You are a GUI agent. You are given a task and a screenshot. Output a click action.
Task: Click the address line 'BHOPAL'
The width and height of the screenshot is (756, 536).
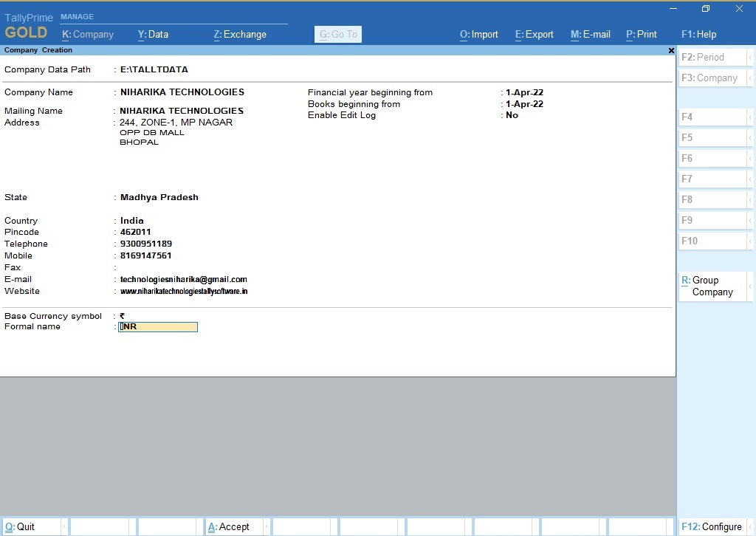(x=139, y=142)
